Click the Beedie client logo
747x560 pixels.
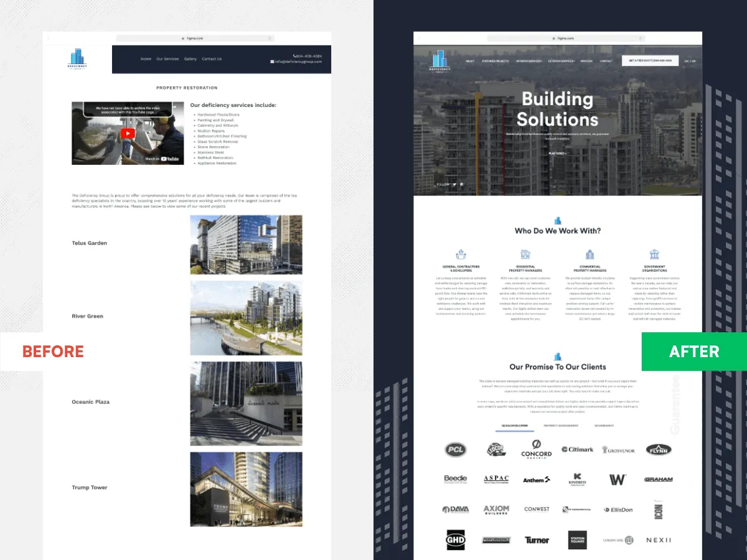[456, 479]
